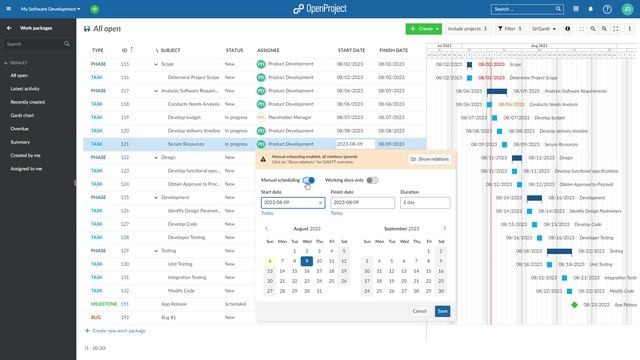Viewport: 640px width, 360px height.
Task: Open the hamburger main menu
Action: (9, 9)
